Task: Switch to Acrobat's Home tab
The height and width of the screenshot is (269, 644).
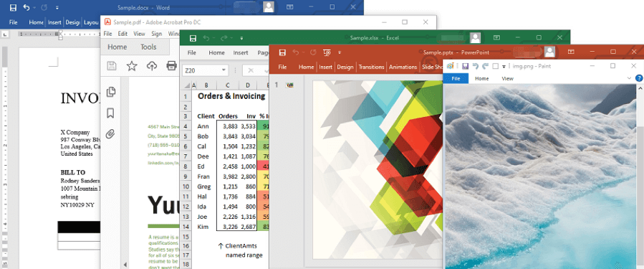Action: [117, 47]
